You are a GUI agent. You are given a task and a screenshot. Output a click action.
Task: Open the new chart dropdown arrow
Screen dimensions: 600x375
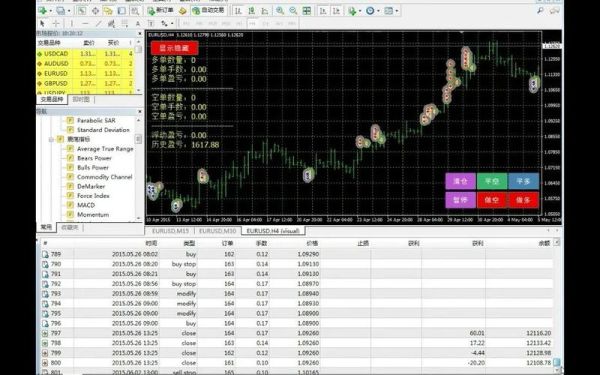coord(51,11)
